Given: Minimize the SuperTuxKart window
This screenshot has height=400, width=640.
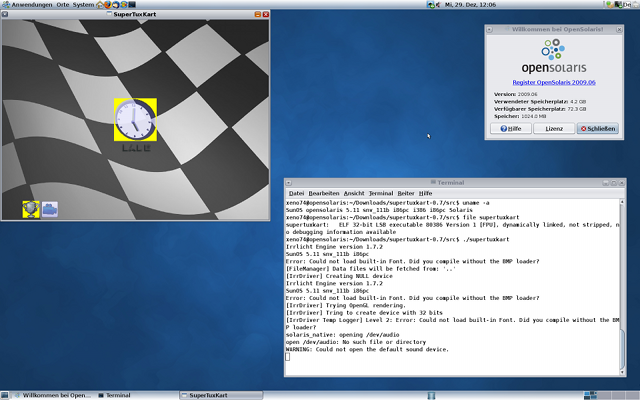Looking at the screenshot, I should pyautogui.click(x=258, y=14).
